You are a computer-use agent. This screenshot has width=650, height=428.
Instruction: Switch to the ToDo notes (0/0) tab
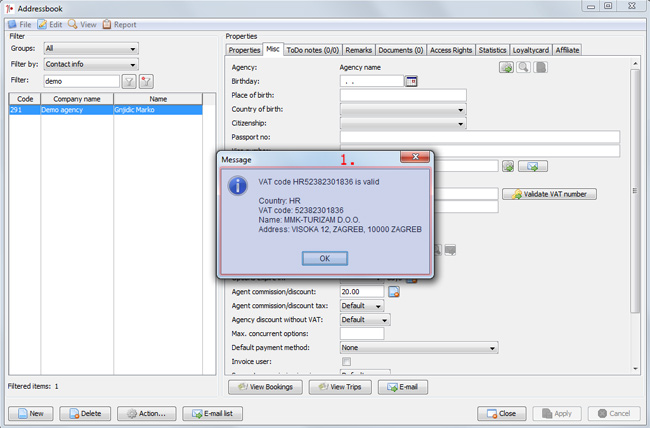point(313,50)
